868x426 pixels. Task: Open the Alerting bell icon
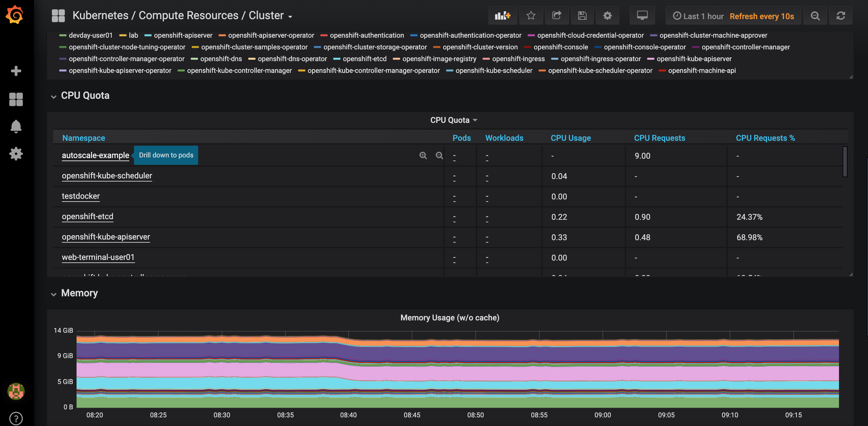(16, 126)
